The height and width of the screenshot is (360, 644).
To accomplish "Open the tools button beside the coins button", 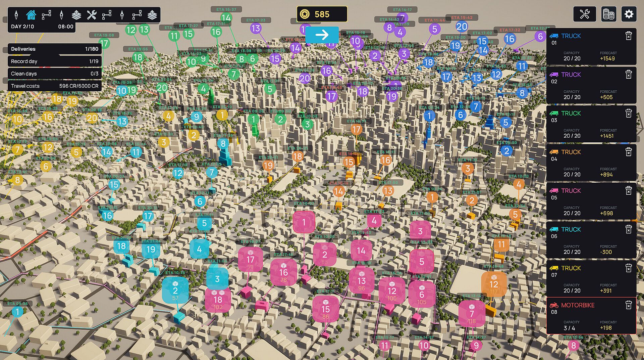I will pos(585,14).
